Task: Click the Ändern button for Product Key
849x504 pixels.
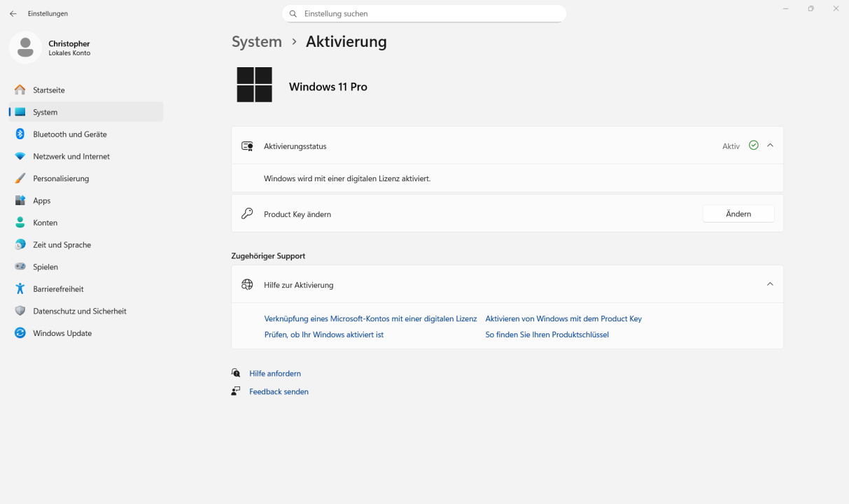Action: click(x=738, y=214)
